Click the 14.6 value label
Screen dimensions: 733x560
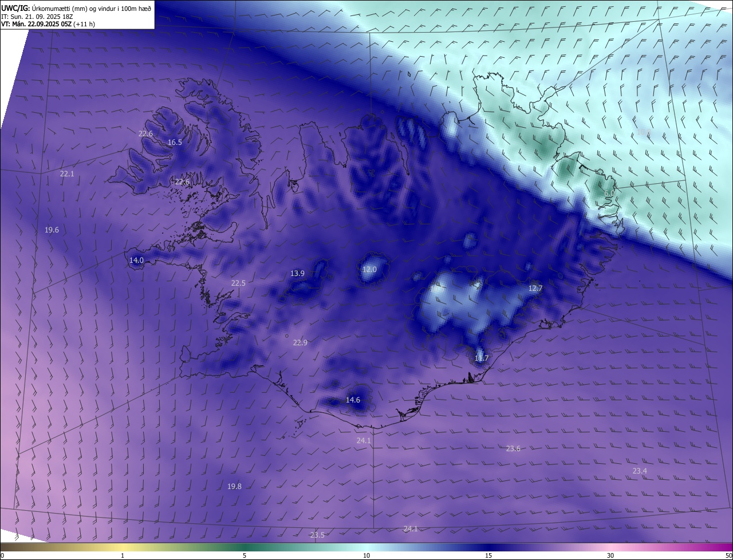coord(353,400)
